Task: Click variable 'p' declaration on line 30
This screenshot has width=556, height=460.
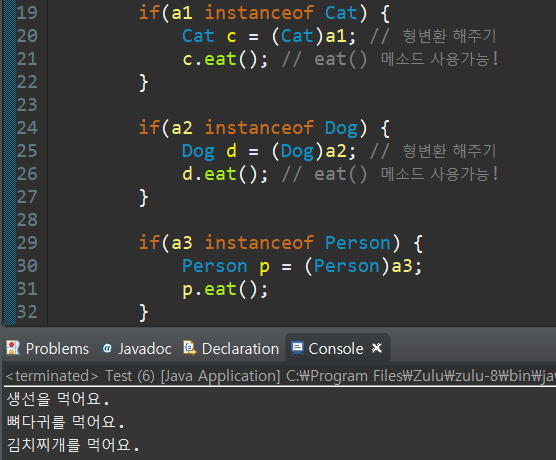Action: pos(264,267)
